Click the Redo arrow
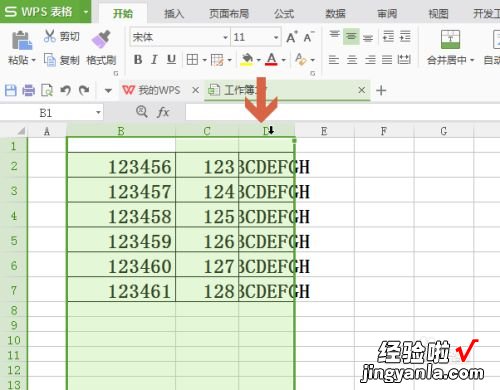Viewport: 500px width, 390px height. pyautogui.click(x=84, y=90)
